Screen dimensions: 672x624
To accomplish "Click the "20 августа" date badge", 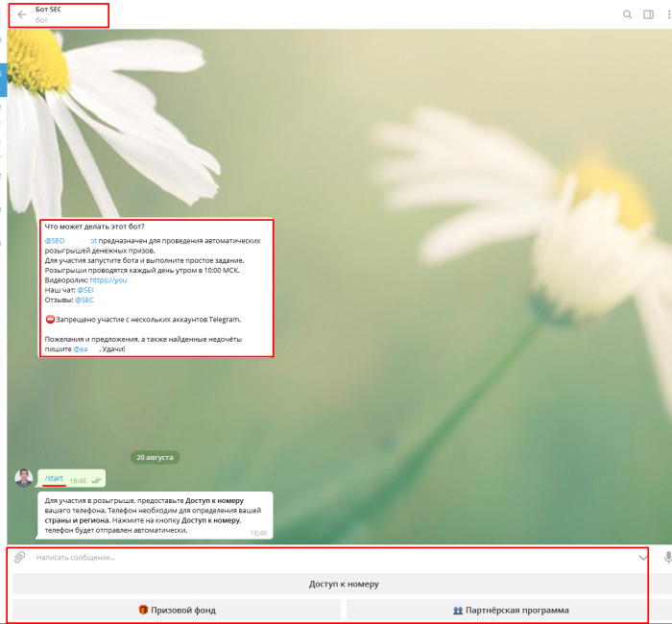I will coord(156,458).
